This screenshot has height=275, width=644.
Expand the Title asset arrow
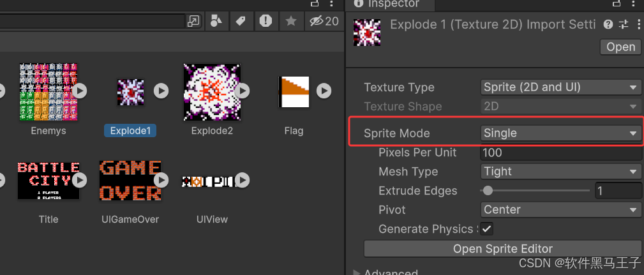click(79, 180)
